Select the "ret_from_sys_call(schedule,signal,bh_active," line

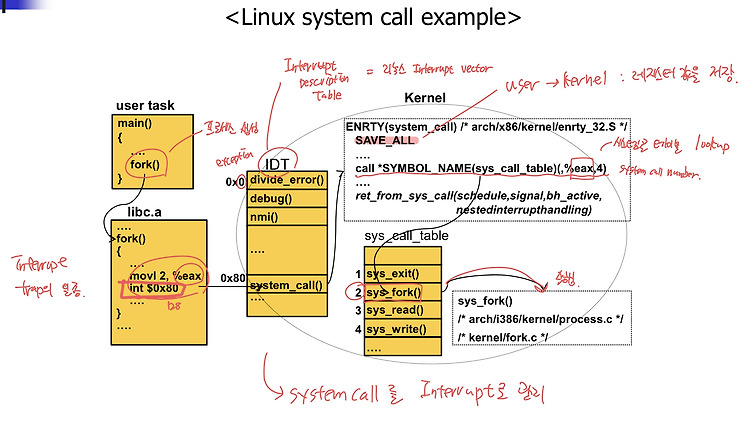[x=479, y=196]
